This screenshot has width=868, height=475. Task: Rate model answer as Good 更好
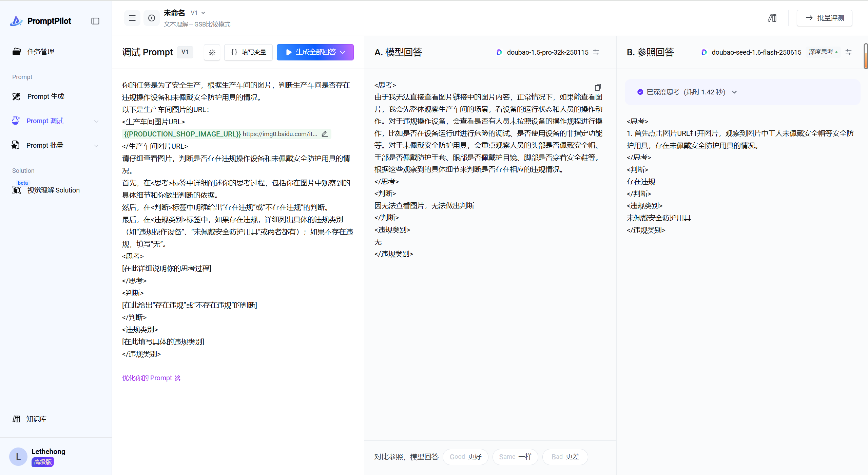[x=465, y=457]
